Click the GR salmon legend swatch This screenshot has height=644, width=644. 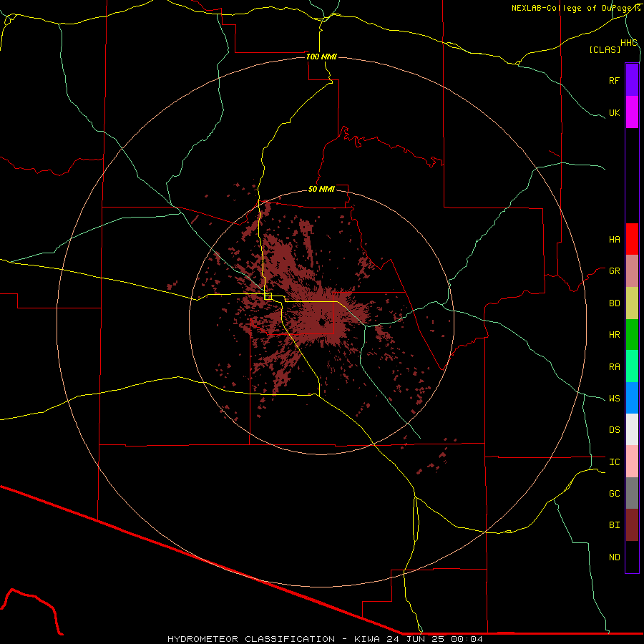[632, 271]
